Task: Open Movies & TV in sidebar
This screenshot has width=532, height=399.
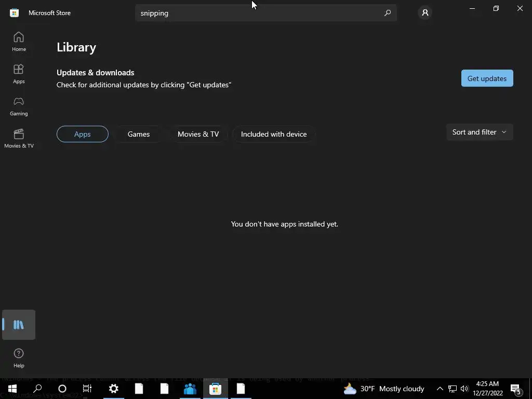Action: click(x=19, y=138)
